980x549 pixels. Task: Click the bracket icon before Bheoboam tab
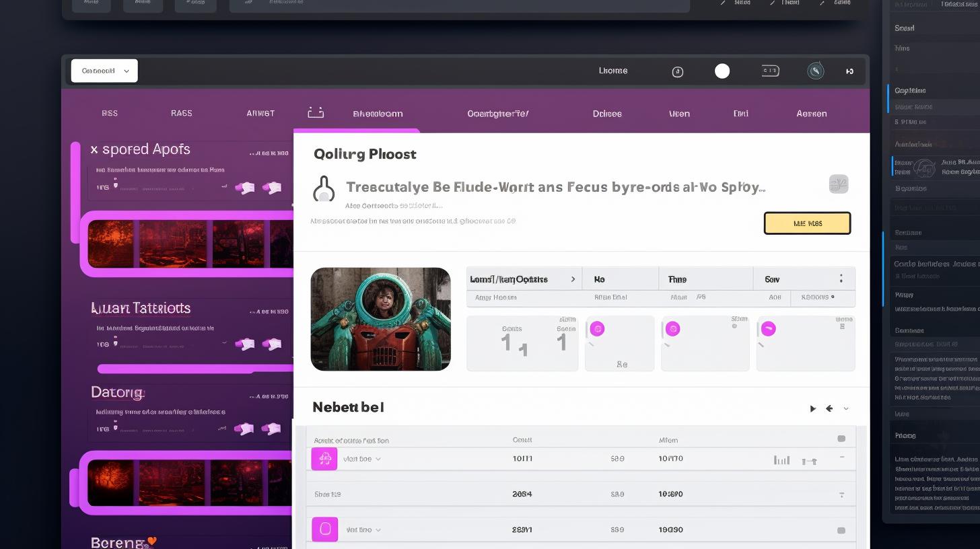(x=316, y=112)
